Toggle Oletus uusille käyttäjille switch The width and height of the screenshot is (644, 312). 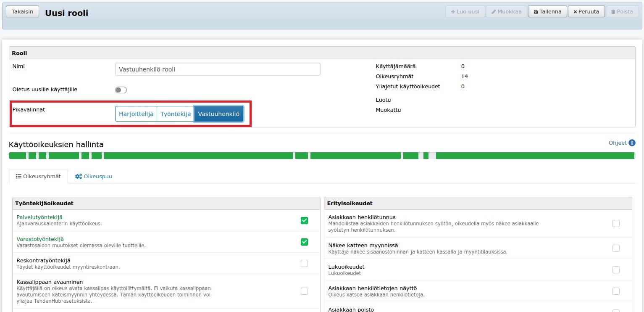[x=121, y=90]
